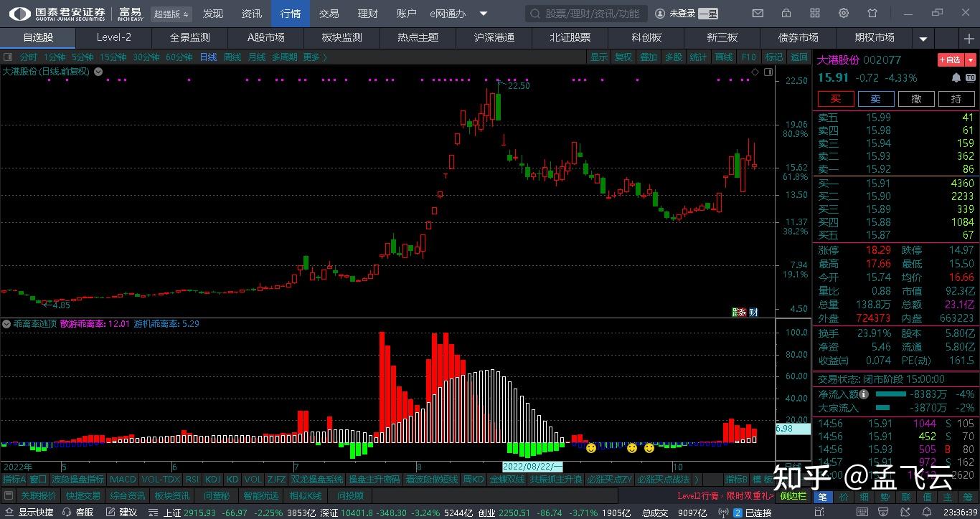
Task: Open the 复权 adjustment options
Action: click(x=623, y=57)
